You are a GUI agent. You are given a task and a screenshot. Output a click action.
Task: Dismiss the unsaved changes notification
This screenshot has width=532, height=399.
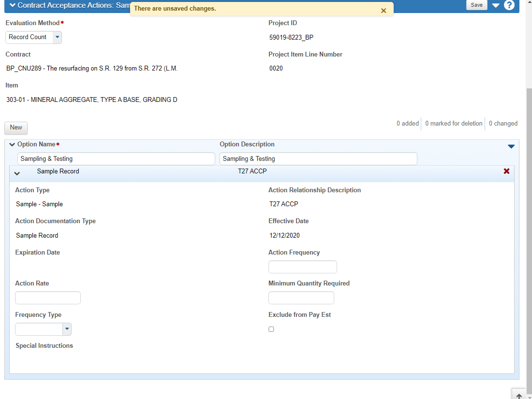(x=384, y=11)
